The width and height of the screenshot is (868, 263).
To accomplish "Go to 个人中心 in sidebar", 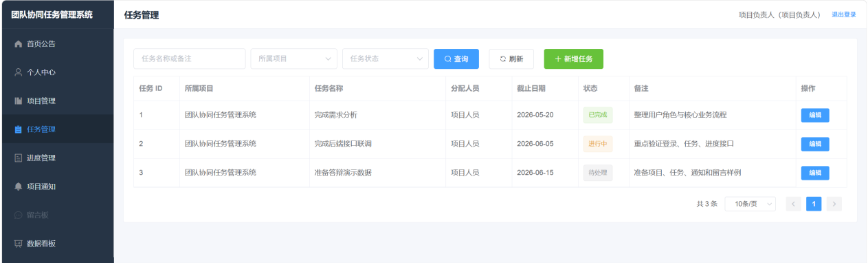I will click(57, 72).
